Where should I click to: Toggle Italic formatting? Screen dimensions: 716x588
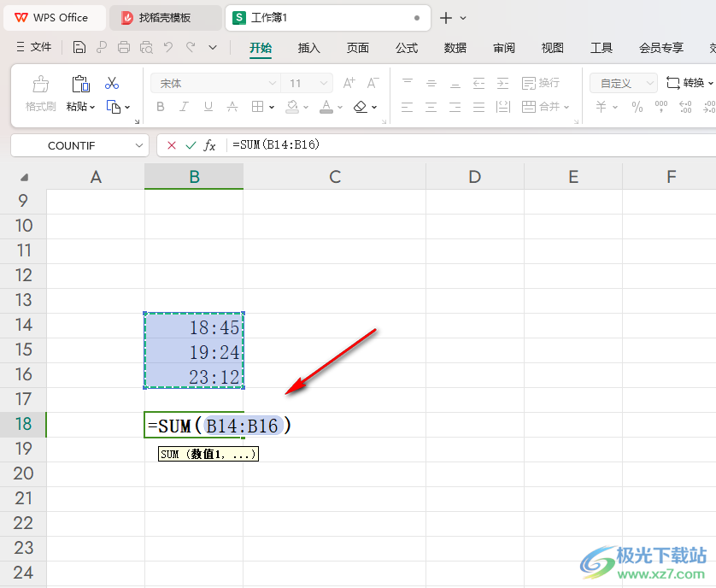click(x=184, y=107)
